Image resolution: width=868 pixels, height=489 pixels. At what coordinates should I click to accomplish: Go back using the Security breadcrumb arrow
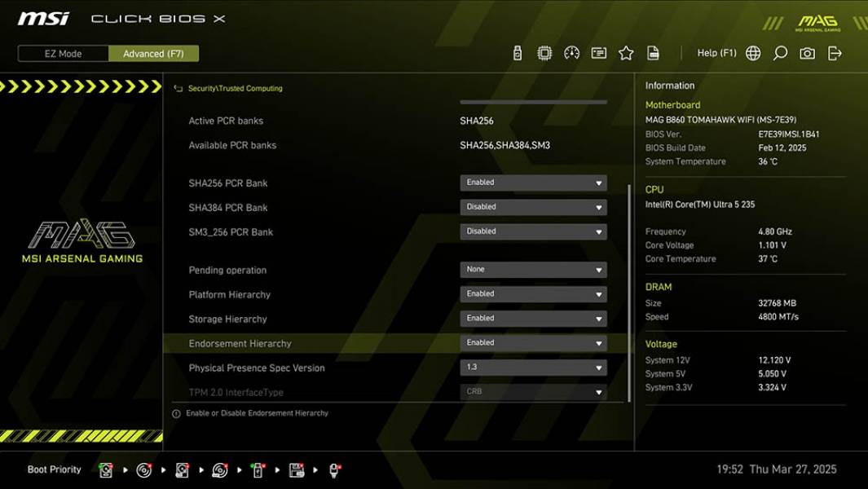[x=178, y=88]
